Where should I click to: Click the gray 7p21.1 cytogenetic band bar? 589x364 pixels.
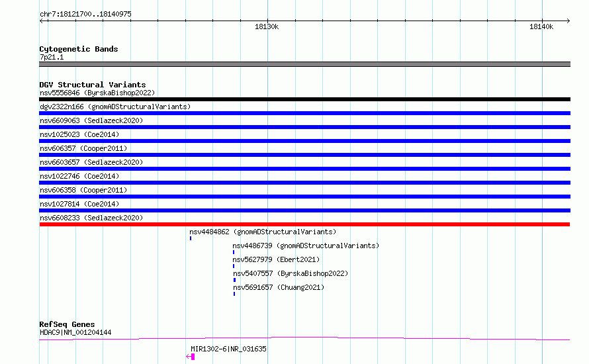pyautogui.click(x=304, y=64)
